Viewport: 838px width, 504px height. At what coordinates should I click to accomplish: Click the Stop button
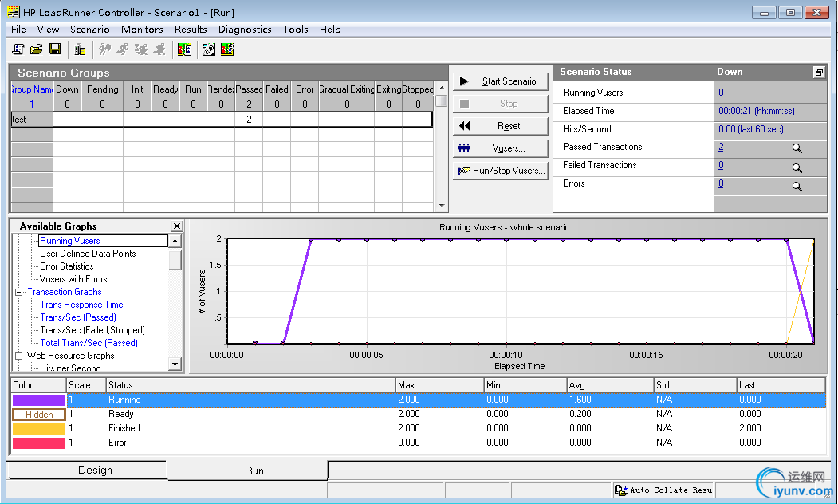pyautogui.click(x=500, y=104)
